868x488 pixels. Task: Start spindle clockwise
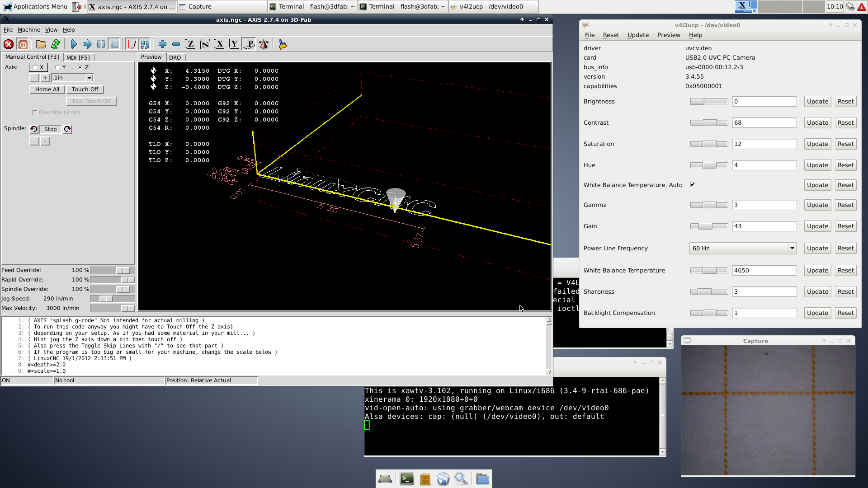pos(67,129)
